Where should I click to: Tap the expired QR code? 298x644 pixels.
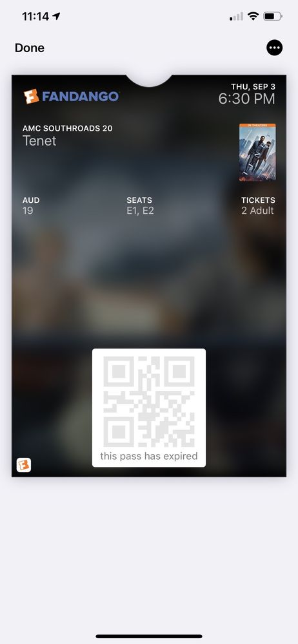point(148,401)
